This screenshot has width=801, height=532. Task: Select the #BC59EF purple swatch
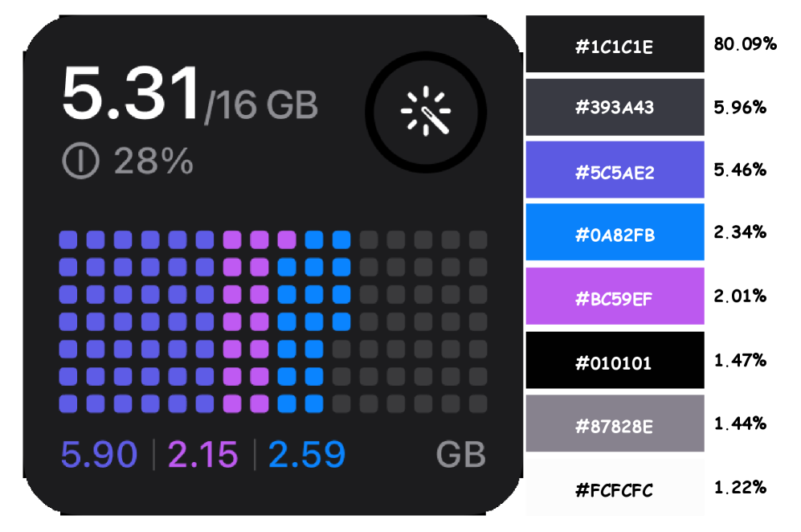pos(615,297)
